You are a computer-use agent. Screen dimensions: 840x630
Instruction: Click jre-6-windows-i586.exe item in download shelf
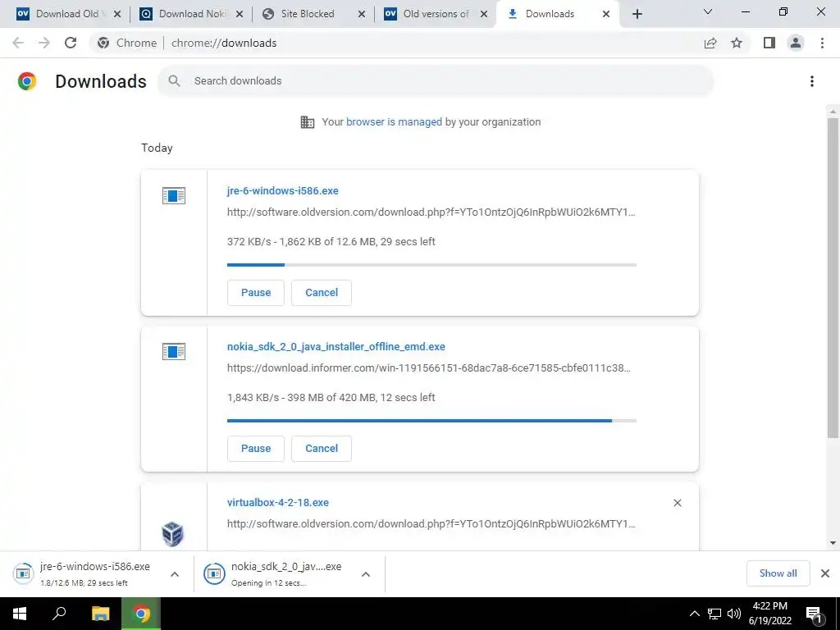[x=97, y=573]
